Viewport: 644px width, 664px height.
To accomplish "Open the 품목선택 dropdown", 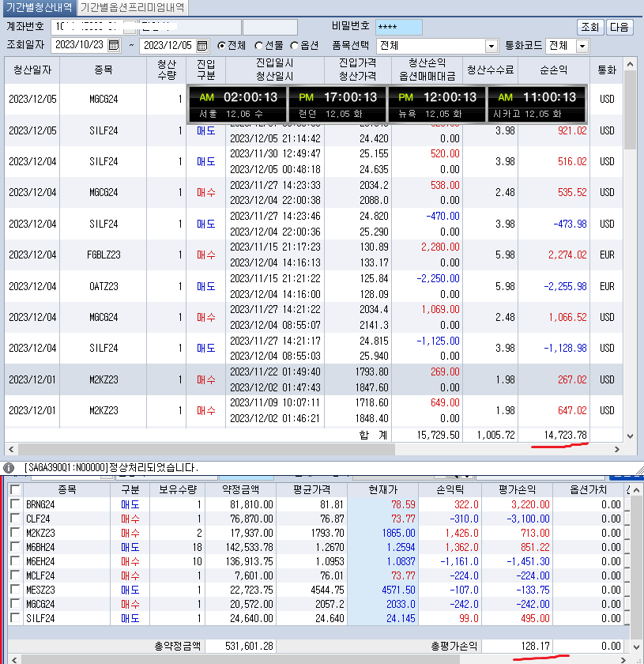I will pyautogui.click(x=491, y=45).
